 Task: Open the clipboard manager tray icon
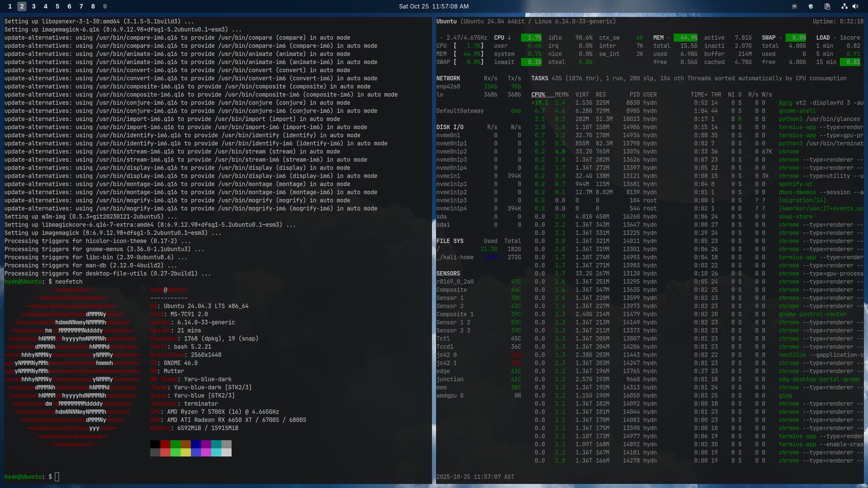point(827,6)
